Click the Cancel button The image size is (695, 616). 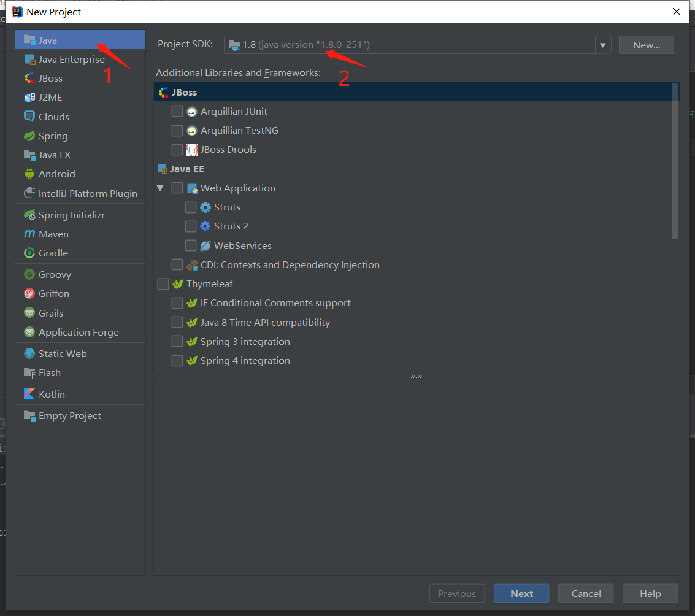pos(586,593)
